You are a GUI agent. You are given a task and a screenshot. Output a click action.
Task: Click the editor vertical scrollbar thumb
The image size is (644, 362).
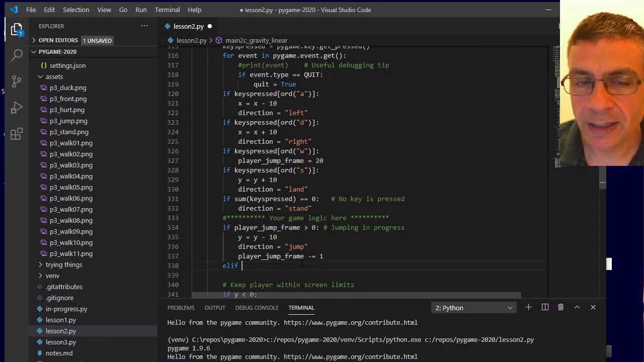tap(602, 178)
